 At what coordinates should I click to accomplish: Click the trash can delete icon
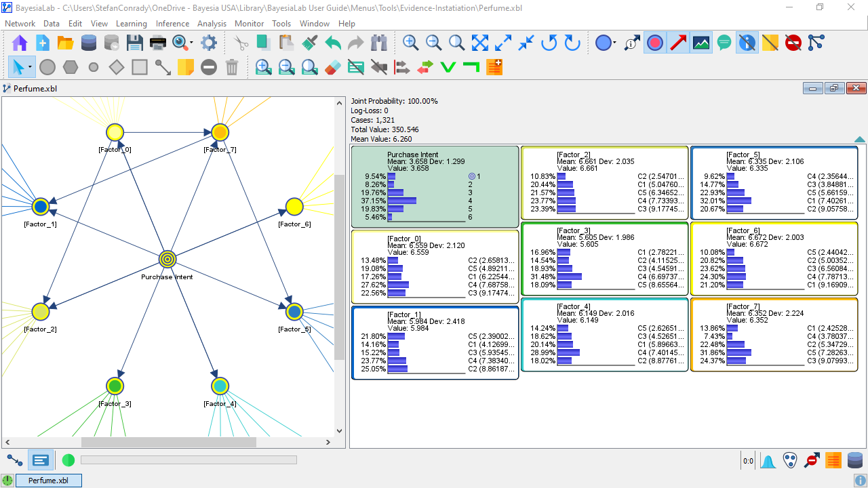(x=232, y=67)
